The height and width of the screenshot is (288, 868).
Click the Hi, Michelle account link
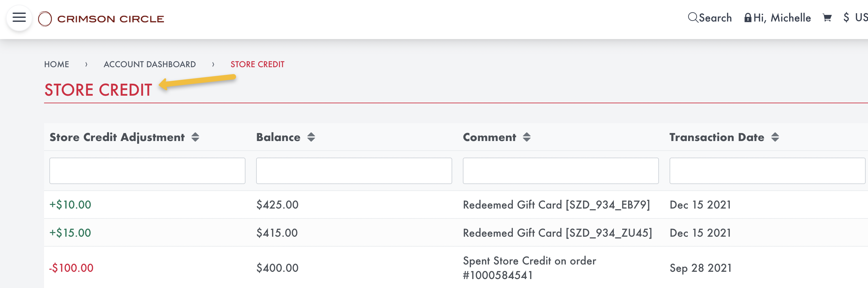[x=782, y=17]
